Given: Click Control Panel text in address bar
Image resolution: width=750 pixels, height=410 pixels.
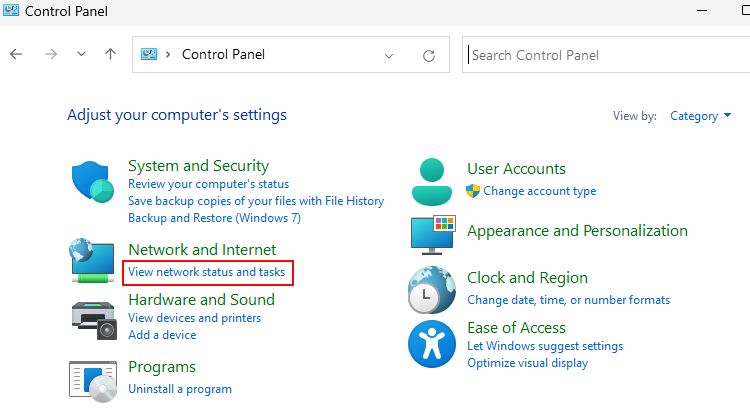Looking at the screenshot, I should [x=223, y=54].
